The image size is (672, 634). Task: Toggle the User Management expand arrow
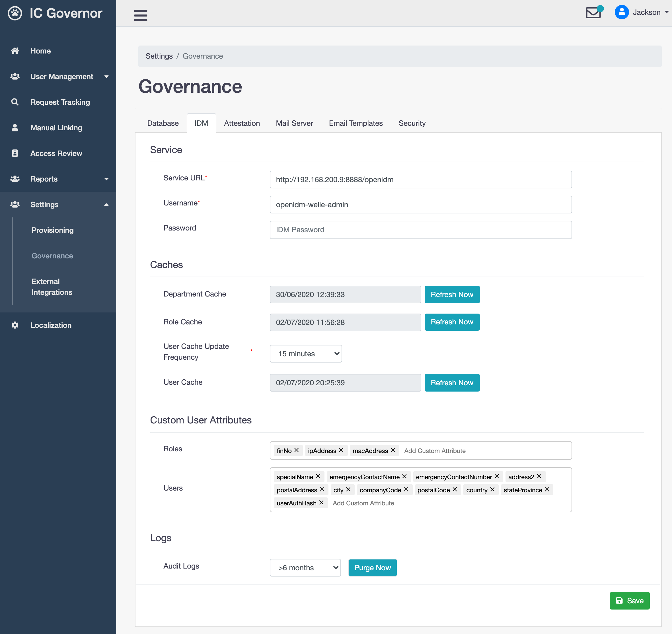(x=107, y=76)
